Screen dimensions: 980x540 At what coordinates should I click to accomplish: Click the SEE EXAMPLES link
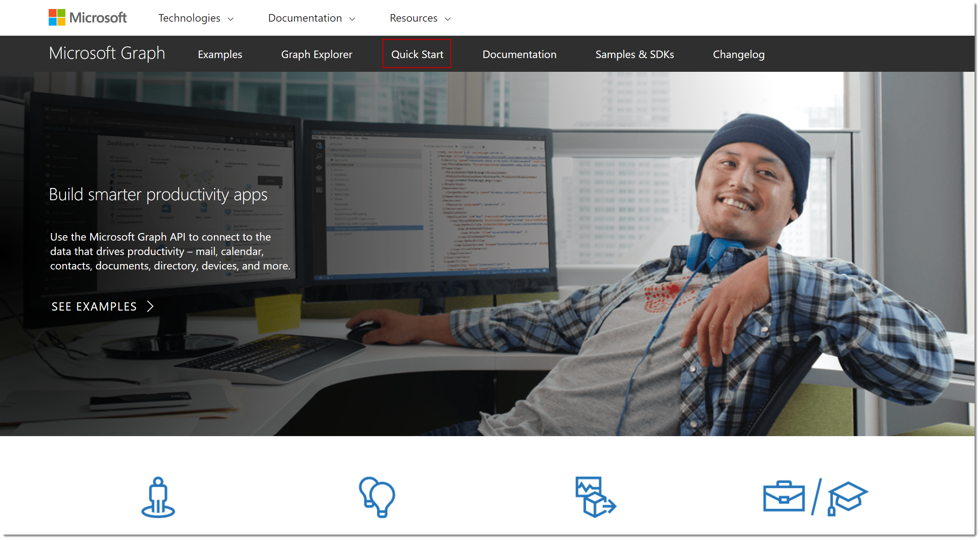pos(94,306)
